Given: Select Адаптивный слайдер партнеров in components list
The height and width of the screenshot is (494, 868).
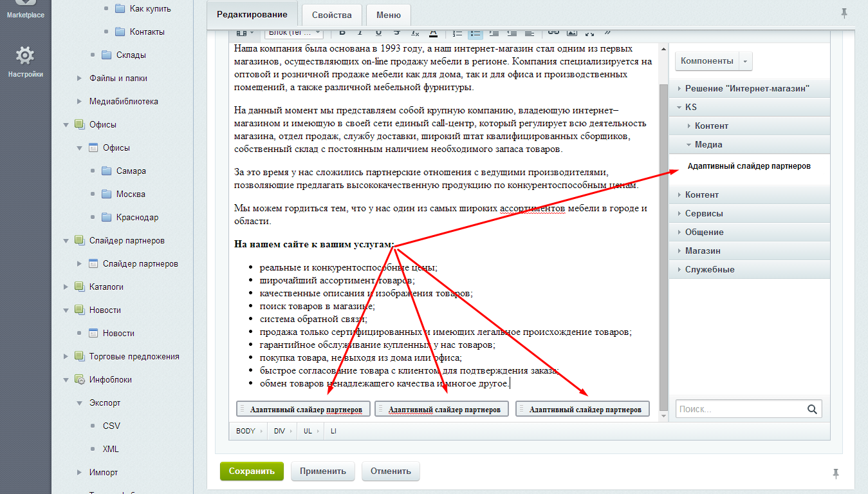Looking at the screenshot, I should 749,166.
